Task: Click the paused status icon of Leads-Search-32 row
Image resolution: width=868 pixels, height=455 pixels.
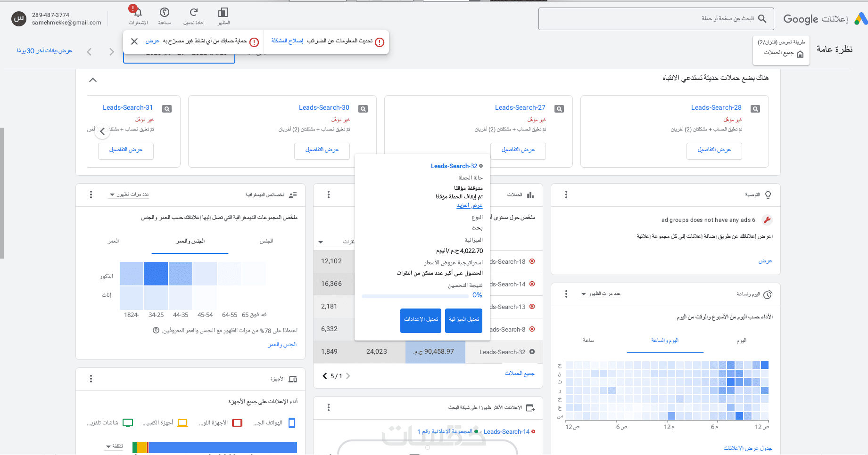Action: point(532,352)
